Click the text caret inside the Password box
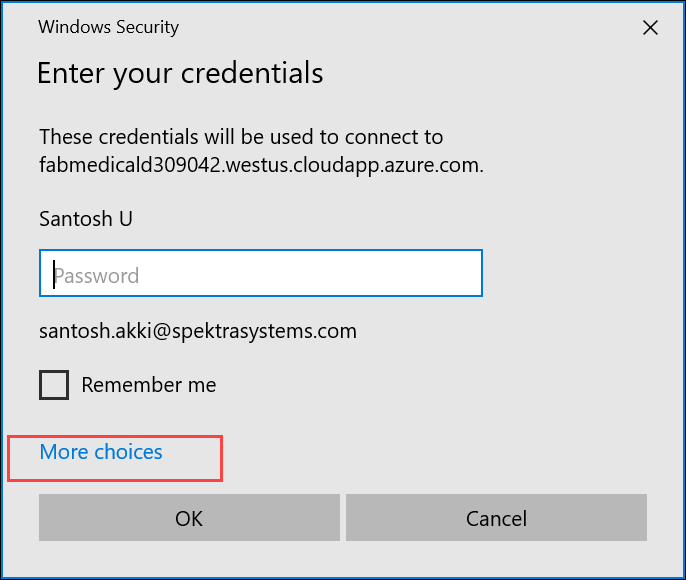Image resolution: width=686 pixels, height=580 pixels. (x=54, y=275)
